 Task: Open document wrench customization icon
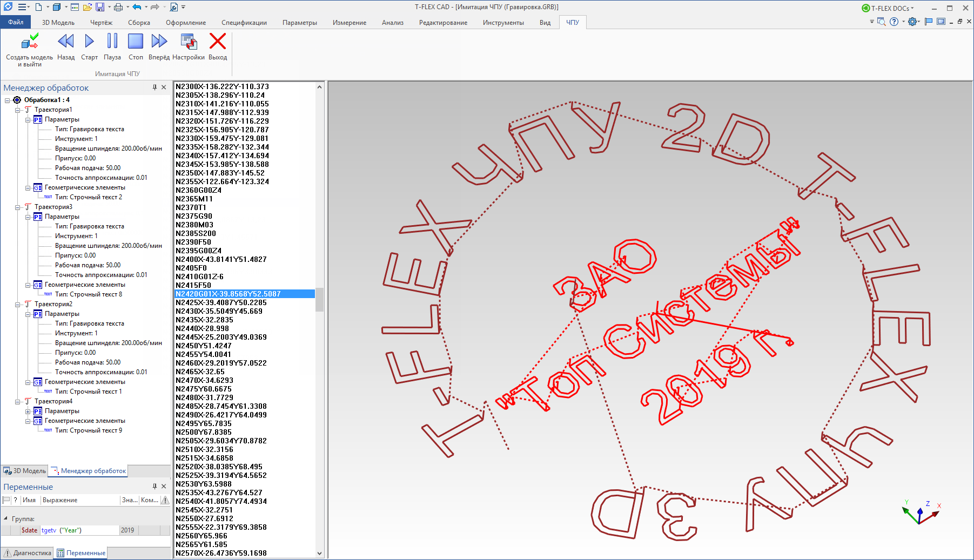[x=173, y=7]
